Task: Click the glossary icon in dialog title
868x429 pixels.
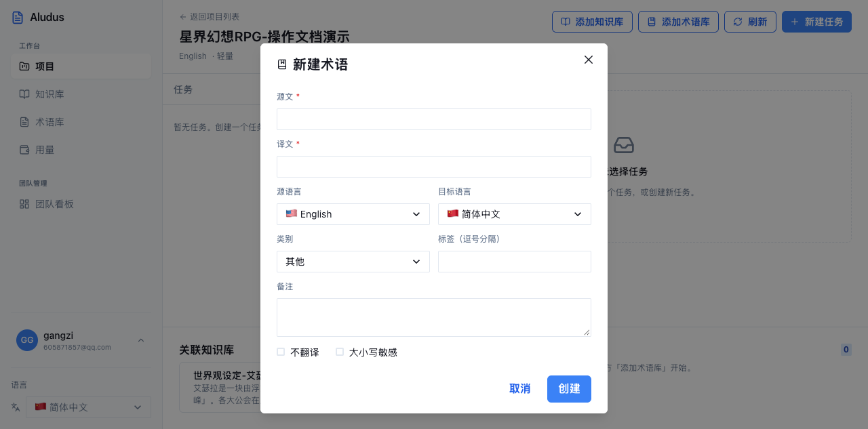Action: (x=282, y=65)
